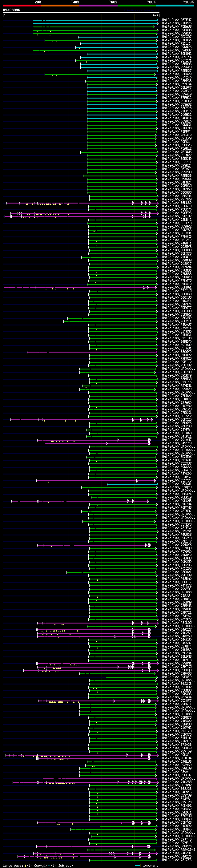Click the UniRef100_B9Q1D7 label
This screenshot has height=868, width=197.
point(176,216)
